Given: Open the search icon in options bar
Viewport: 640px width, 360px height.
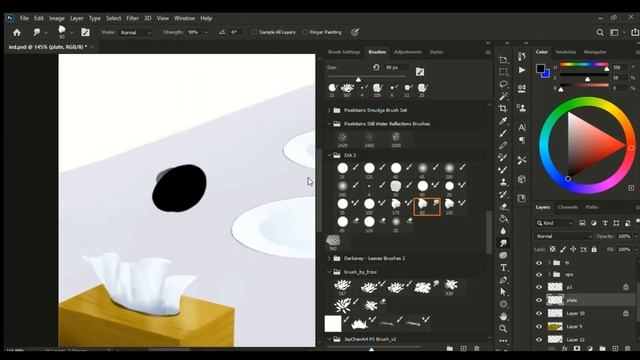Looking at the screenshot, I should click(600, 32).
